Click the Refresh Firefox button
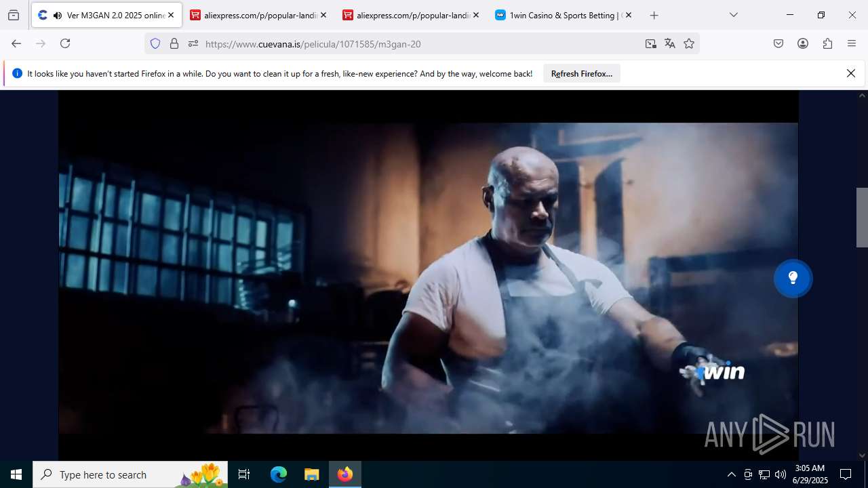The height and width of the screenshot is (488, 868). [x=582, y=73]
